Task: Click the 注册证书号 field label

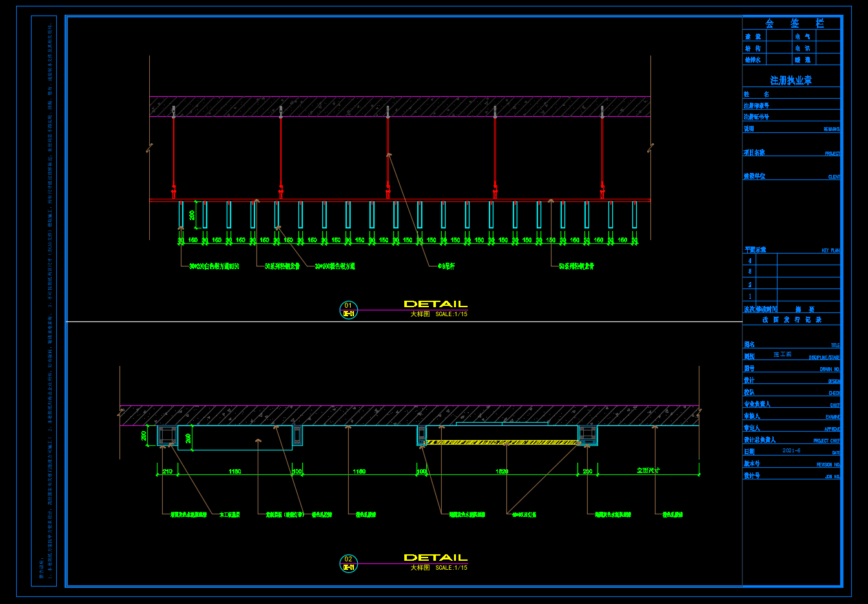Action: 756,117
